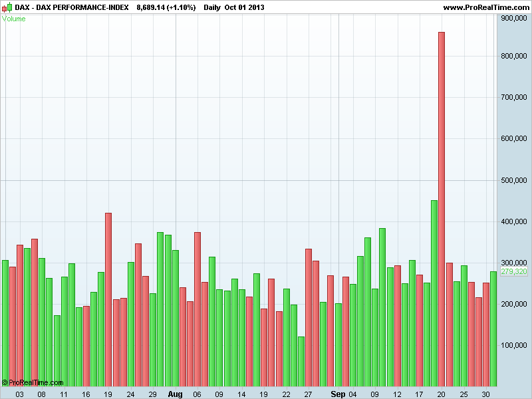Click the 30 date label in September
Screen dimensions: 532x399
point(486,394)
